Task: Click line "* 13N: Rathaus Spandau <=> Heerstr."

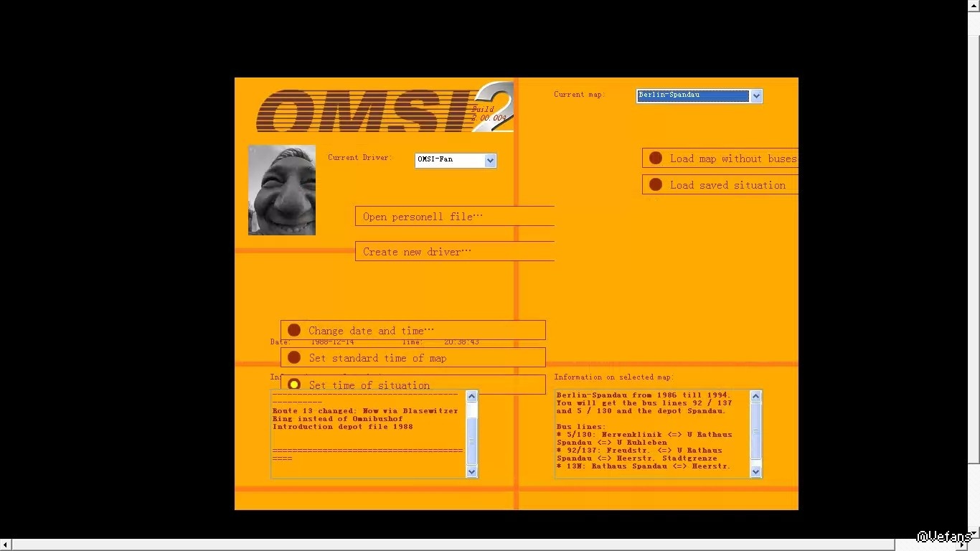Action: point(644,466)
